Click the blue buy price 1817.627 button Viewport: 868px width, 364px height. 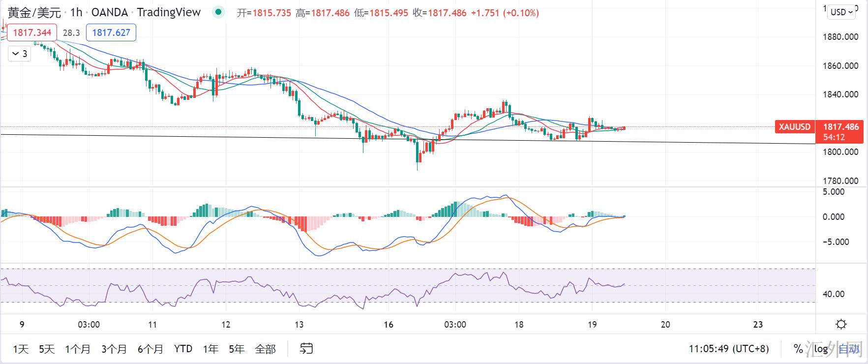point(111,32)
